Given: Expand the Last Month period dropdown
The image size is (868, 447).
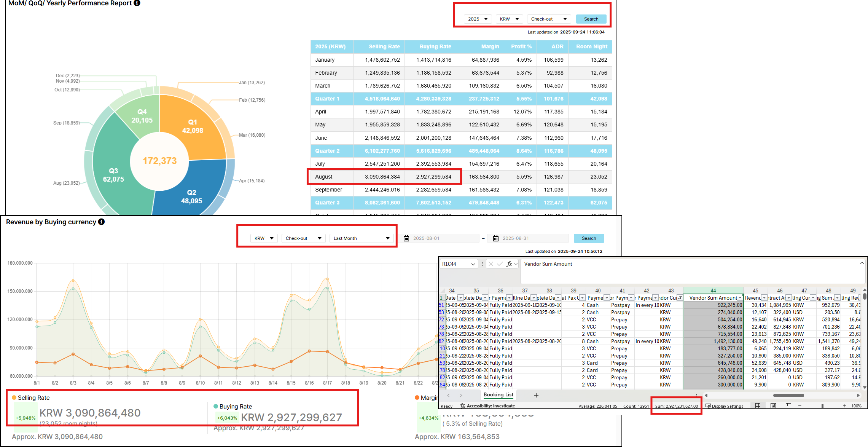Looking at the screenshot, I should coord(361,238).
